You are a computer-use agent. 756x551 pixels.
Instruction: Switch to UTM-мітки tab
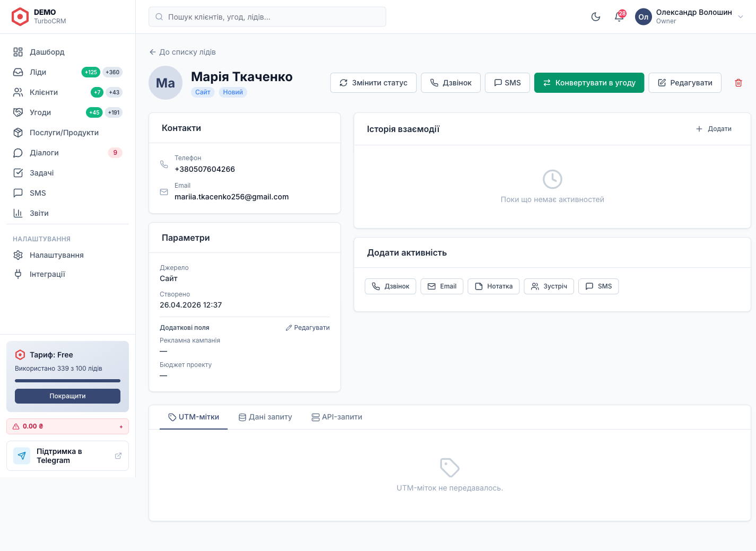[x=194, y=417]
